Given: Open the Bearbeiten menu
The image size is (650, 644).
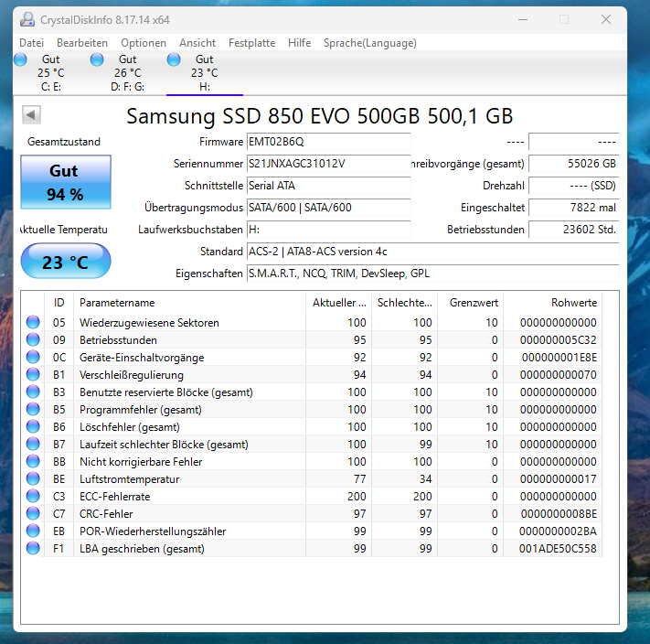Looking at the screenshot, I should (x=82, y=43).
